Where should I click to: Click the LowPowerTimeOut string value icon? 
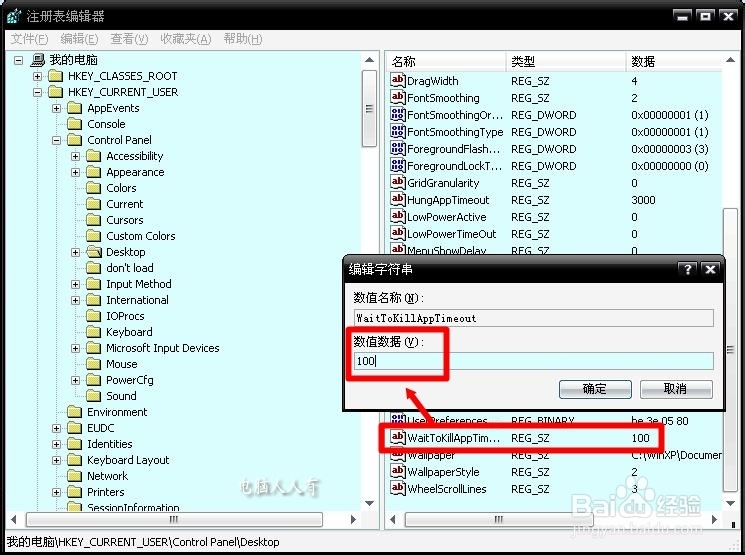[398, 233]
